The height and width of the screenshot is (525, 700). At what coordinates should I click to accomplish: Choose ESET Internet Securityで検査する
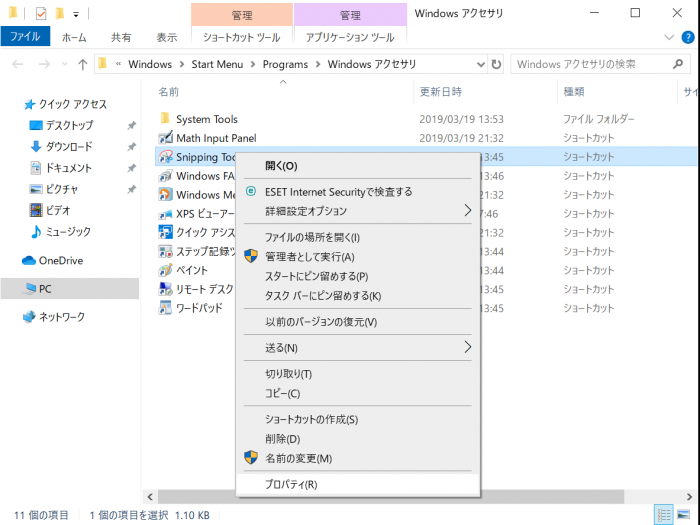pos(338,192)
